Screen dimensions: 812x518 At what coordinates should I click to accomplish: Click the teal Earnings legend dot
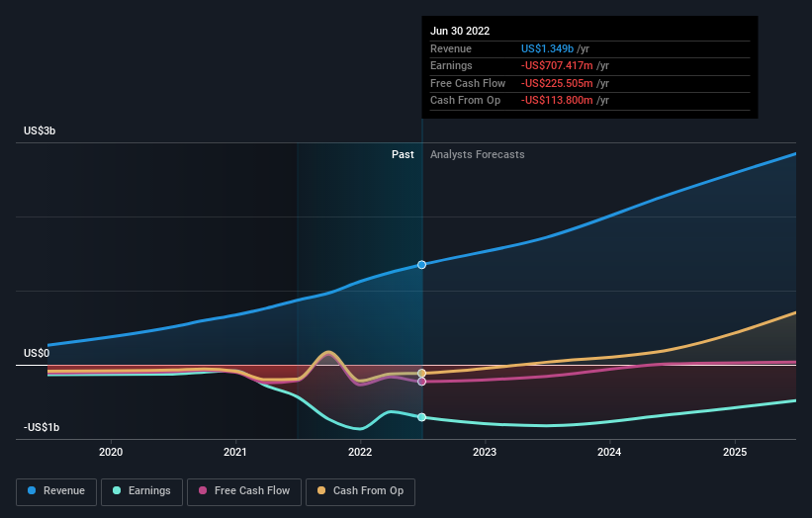click(x=117, y=490)
